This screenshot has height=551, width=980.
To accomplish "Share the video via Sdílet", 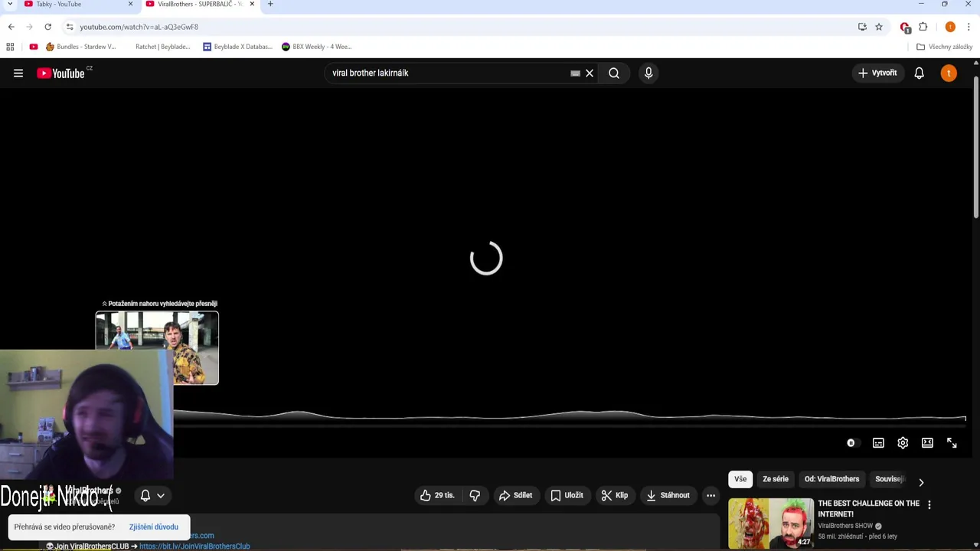I will pyautogui.click(x=515, y=495).
